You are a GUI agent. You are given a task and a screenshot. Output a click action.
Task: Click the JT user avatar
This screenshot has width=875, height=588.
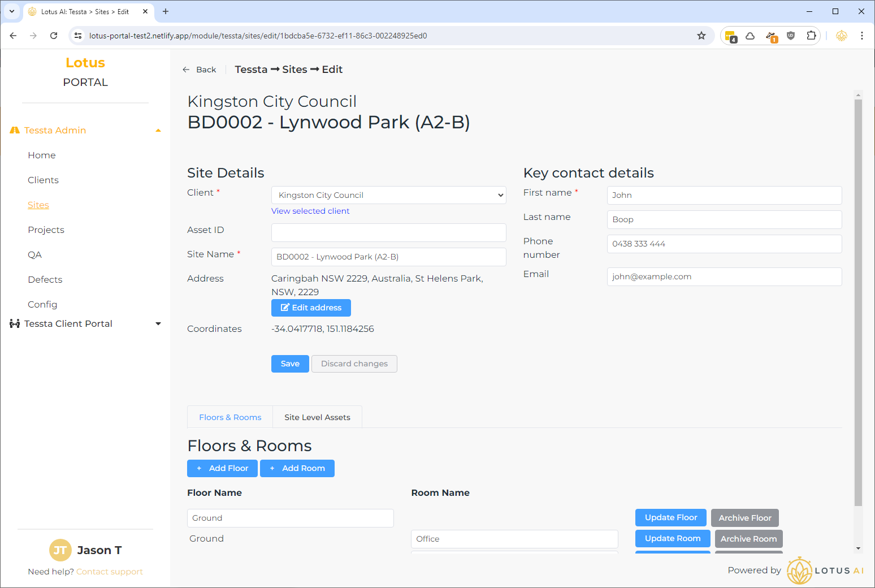click(60, 550)
